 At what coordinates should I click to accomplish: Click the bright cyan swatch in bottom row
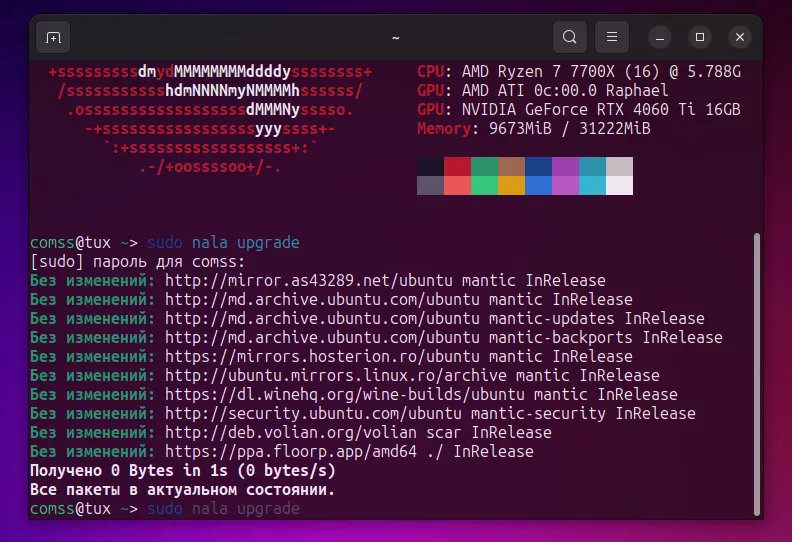tap(592, 185)
